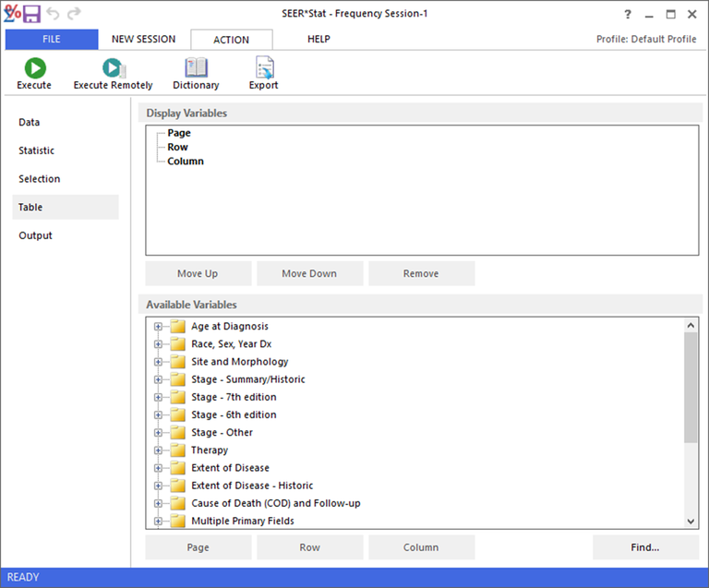Screen dimensions: 709x588
Task: Expand the Site and Morphology folder
Action: (x=158, y=362)
